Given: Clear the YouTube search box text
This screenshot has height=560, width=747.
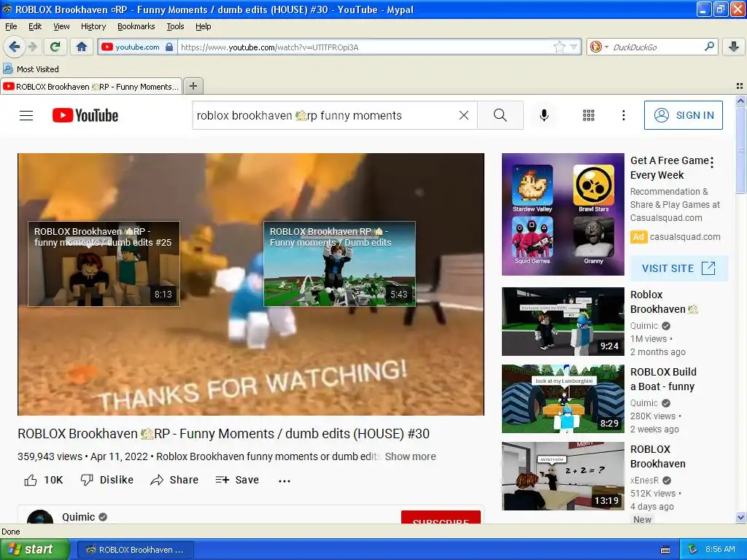Looking at the screenshot, I should tap(463, 115).
